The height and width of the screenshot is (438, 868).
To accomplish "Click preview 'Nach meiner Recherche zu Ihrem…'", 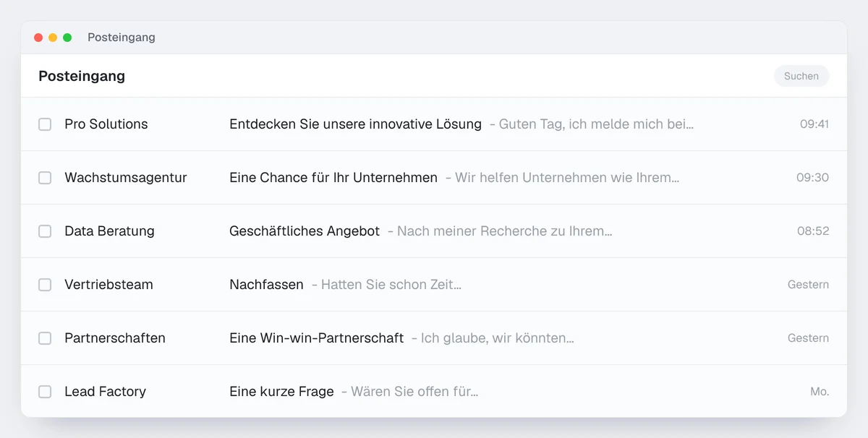I will [504, 231].
